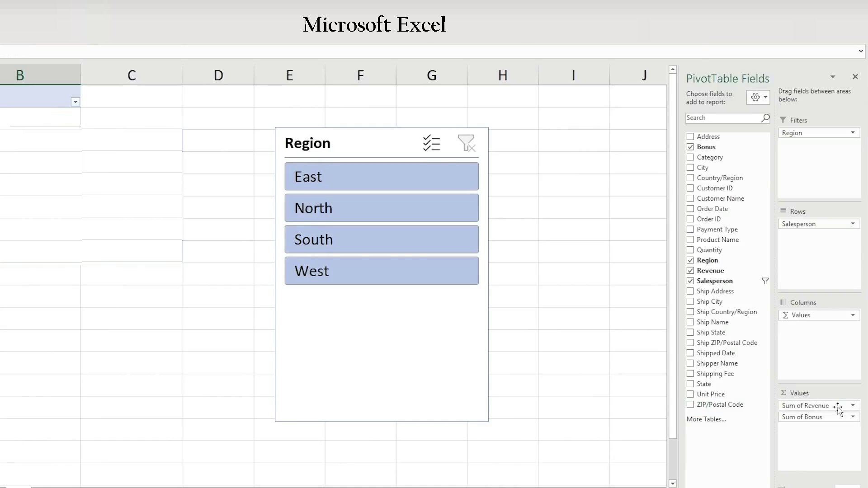Check the Order ID field
Image resolution: width=868 pixels, height=488 pixels.
pyautogui.click(x=690, y=219)
